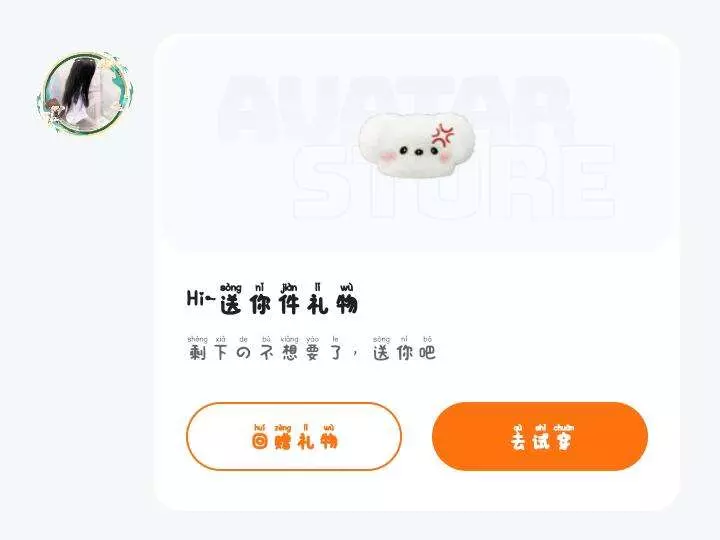The width and height of the screenshot is (720, 540).
Task: Select the Hi~ greeting text
Action: coord(201,299)
